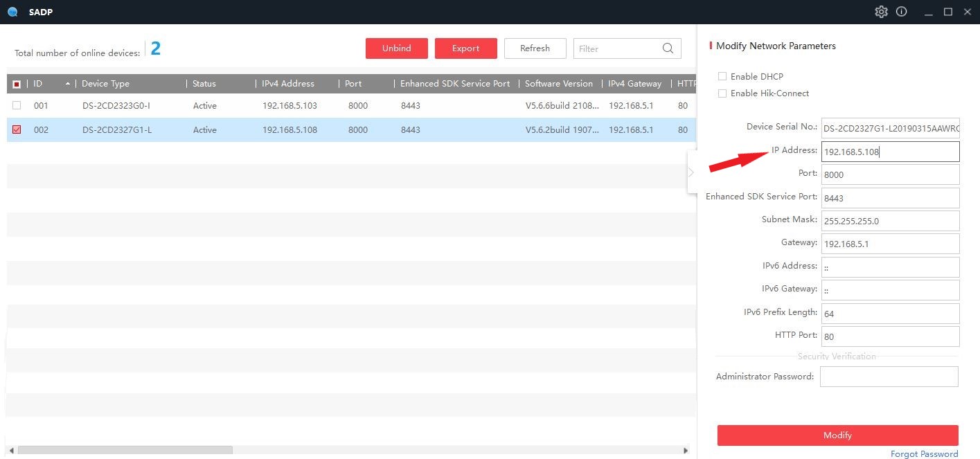Click the Software Version column header
Screen dimensions: 980x459
pyautogui.click(x=559, y=84)
